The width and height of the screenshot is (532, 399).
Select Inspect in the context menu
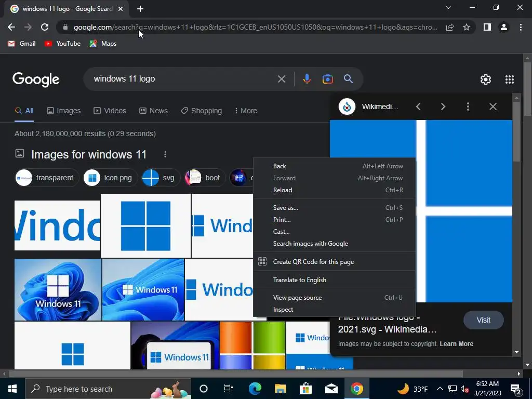(334, 310)
